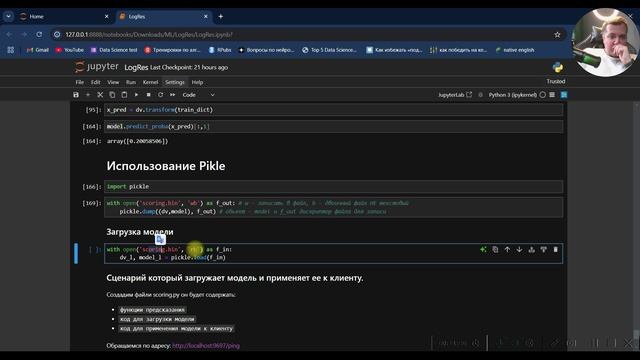
Task: Select the model.predict_proba cell
Action: pyautogui.click(x=333, y=127)
